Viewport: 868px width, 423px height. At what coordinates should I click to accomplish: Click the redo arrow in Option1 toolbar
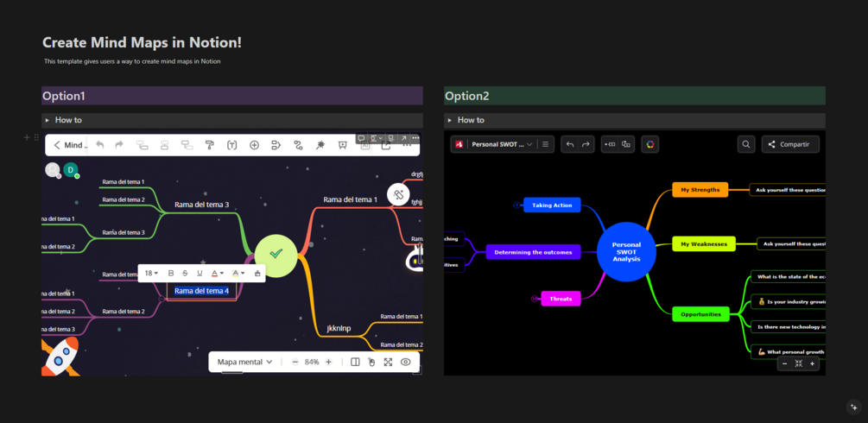pyautogui.click(x=119, y=145)
